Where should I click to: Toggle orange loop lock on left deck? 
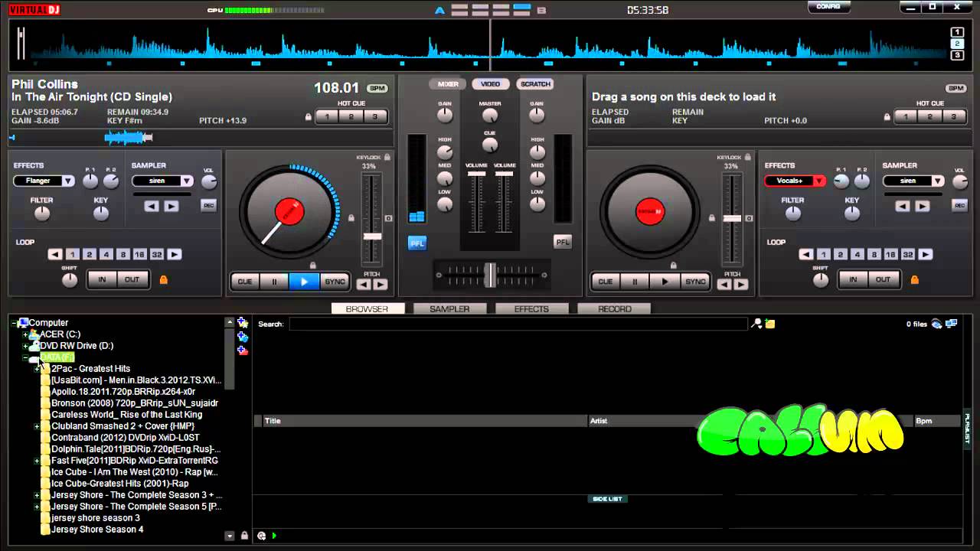[163, 280]
